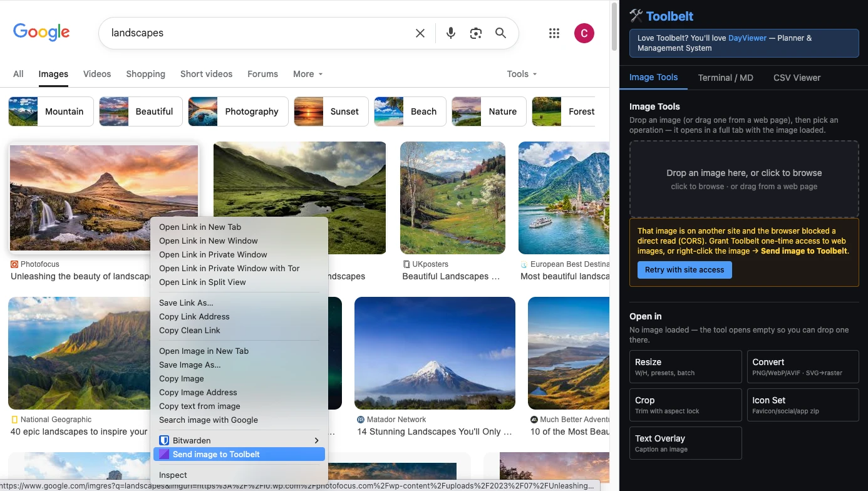Choose Copy Clean Link
The height and width of the screenshot is (491, 868).
coord(239,330)
